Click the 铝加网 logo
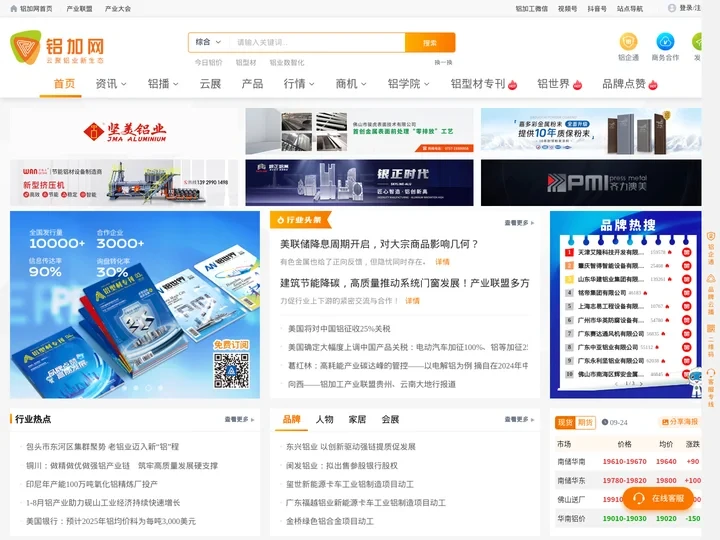The image size is (720, 540). tap(57, 47)
